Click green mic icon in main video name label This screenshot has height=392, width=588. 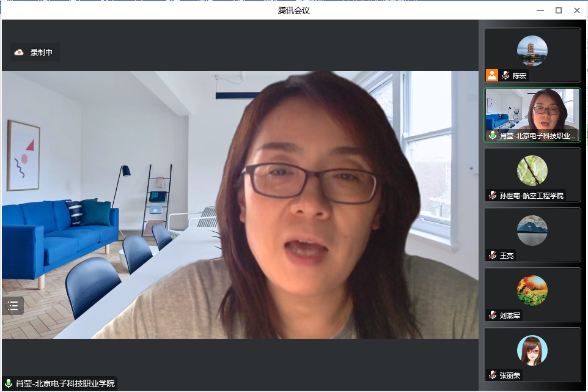click(9, 383)
